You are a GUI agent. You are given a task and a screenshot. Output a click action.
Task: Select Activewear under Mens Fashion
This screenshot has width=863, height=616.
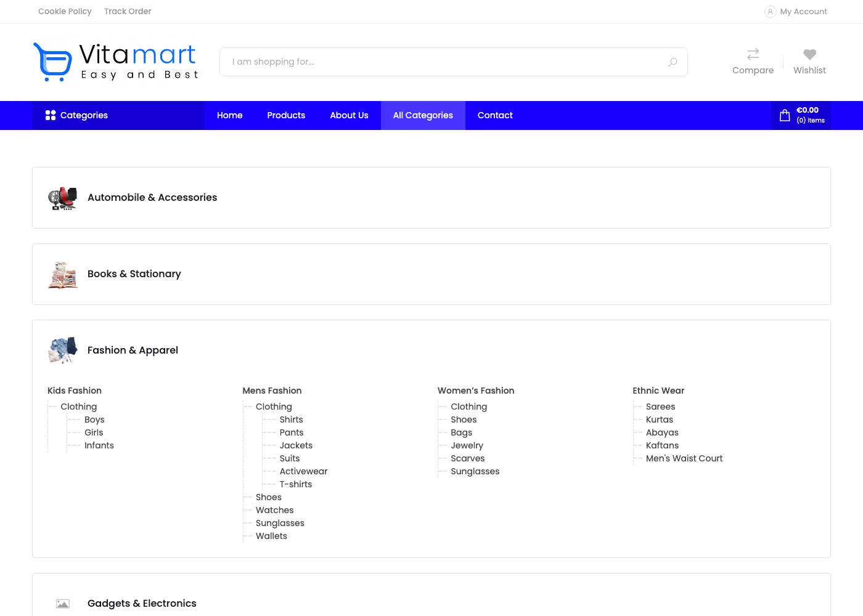tap(303, 471)
